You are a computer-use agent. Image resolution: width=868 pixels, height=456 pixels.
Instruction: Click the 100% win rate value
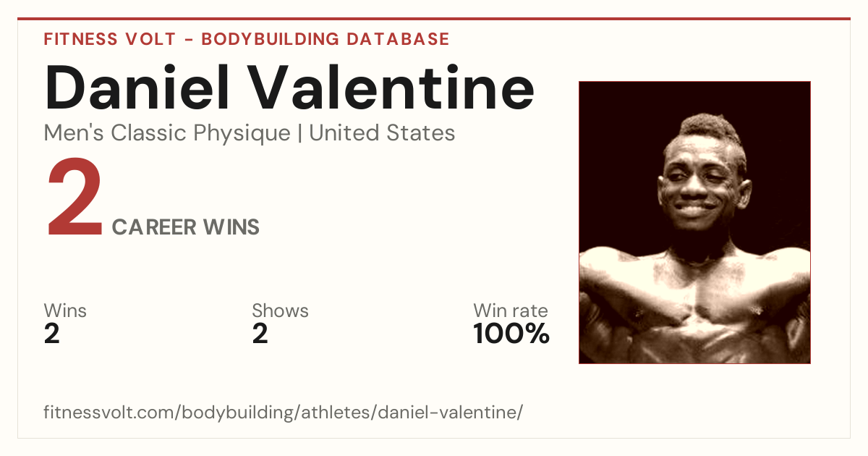(x=511, y=334)
